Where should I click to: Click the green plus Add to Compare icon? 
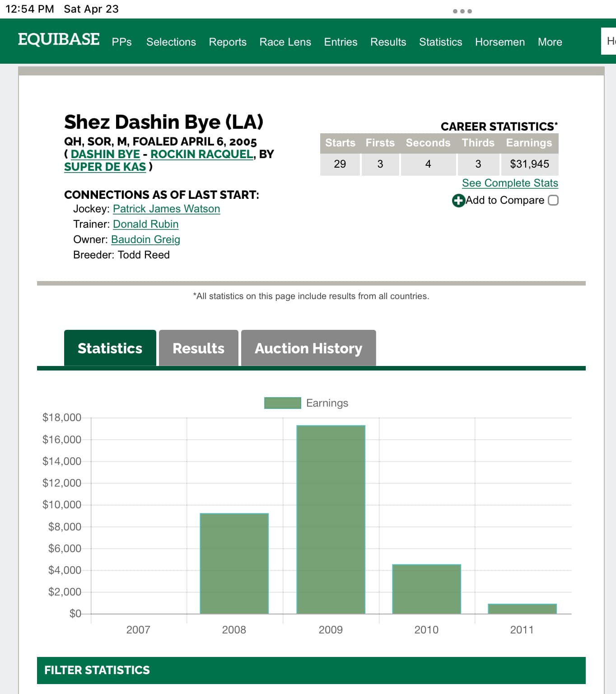tap(458, 201)
